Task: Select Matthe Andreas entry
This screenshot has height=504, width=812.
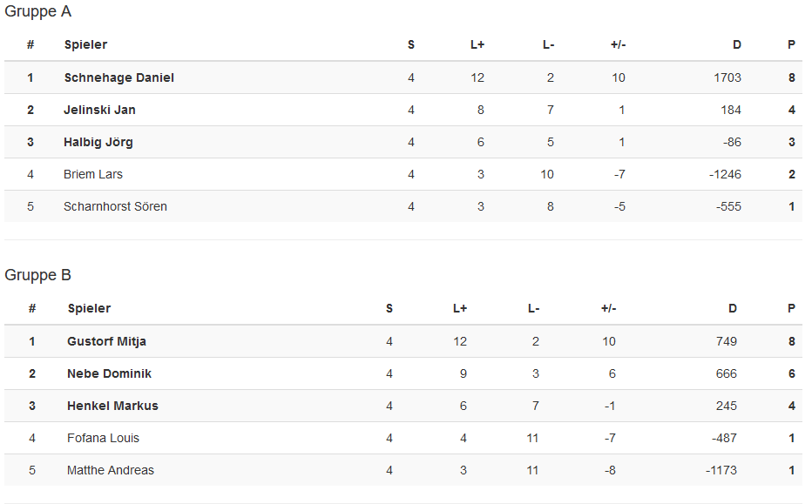Action: (x=111, y=470)
